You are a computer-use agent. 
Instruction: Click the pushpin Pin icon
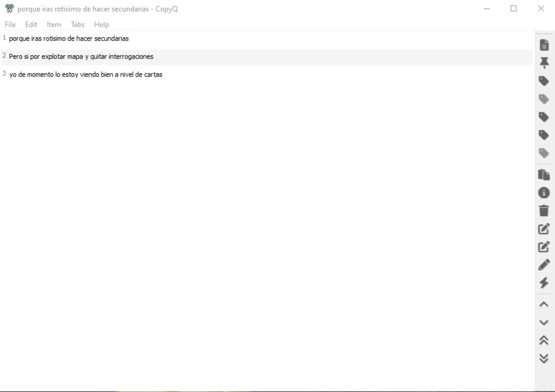[544, 63]
